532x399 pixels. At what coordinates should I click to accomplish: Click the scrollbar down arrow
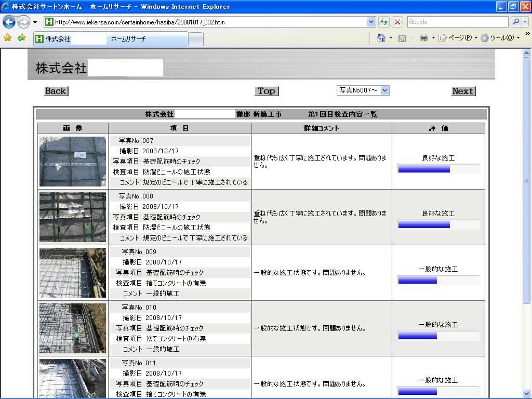(527, 393)
